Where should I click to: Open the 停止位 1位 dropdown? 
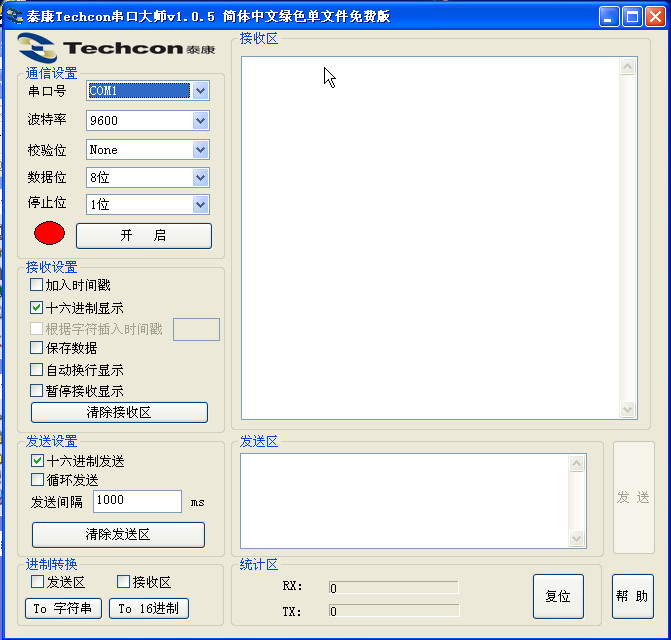pyautogui.click(x=200, y=204)
